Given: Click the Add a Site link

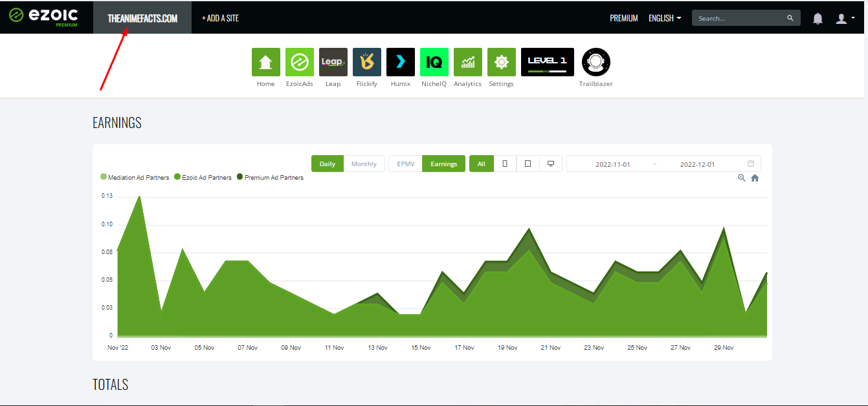Looking at the screenshot, I should (220, 18).
